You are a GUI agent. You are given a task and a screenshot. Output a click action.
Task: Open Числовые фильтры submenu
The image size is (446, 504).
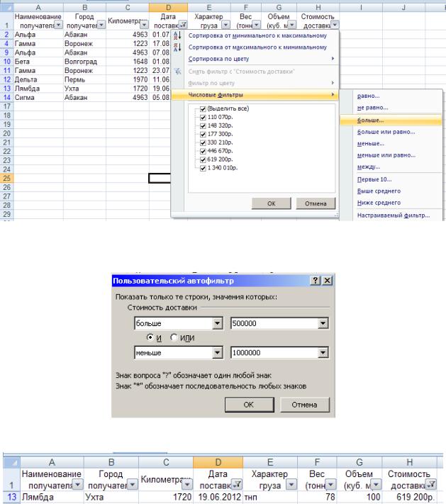pyautogui.click(x=255, y=95)
